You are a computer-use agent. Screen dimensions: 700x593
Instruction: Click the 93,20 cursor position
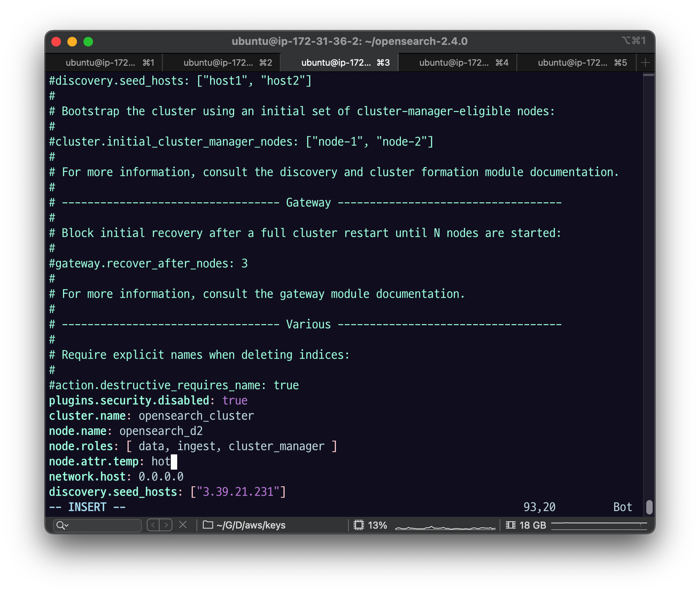point(540,507)
